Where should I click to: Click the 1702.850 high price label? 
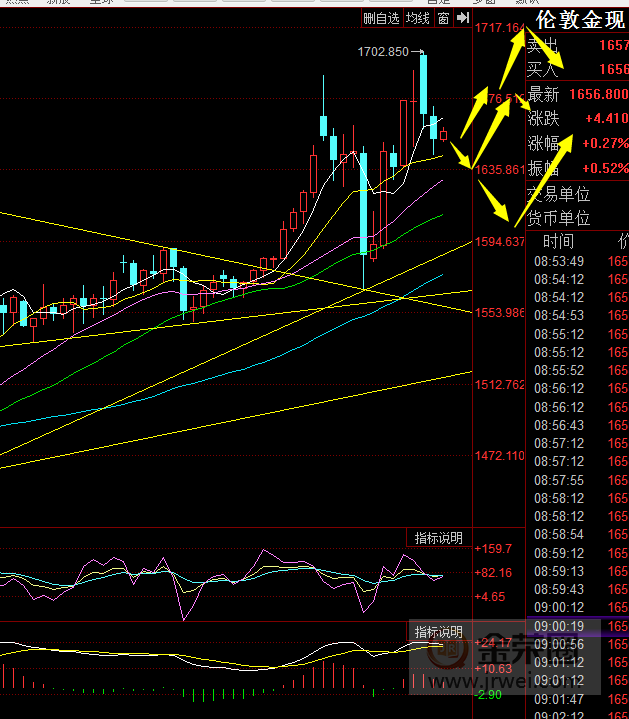click(383, 52)
